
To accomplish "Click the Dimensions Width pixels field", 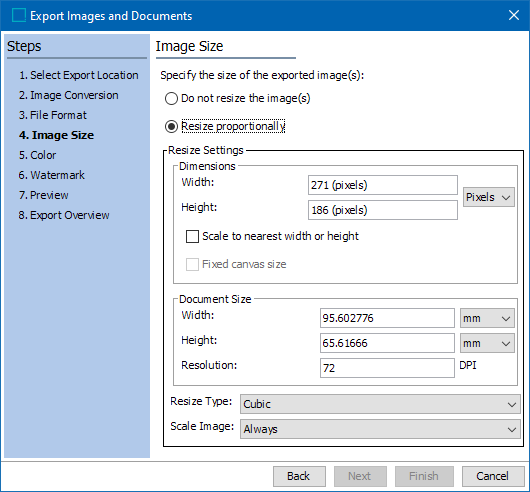I will click(383, 185).
